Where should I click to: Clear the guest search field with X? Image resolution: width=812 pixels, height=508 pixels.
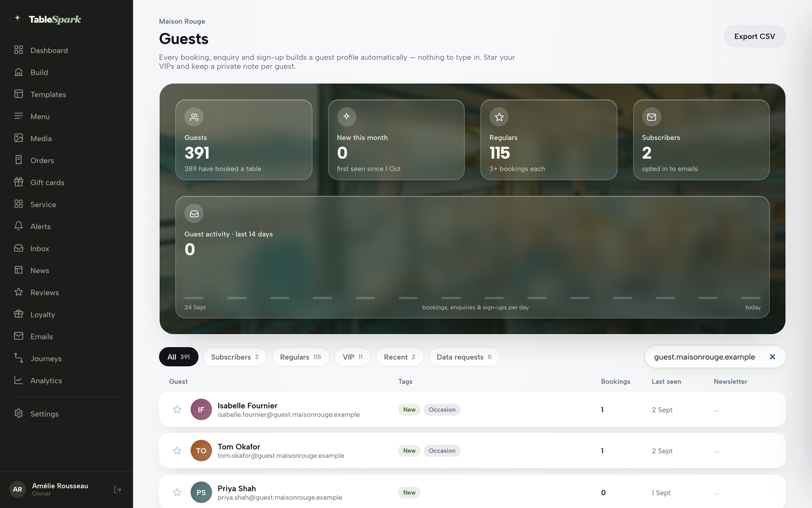773,357
